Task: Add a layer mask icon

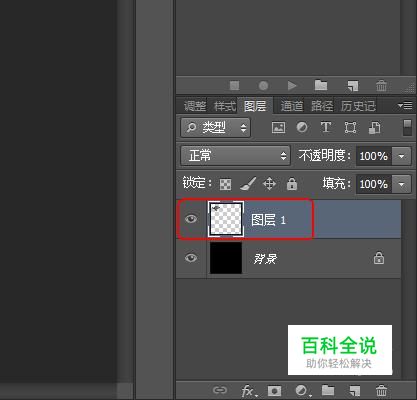Action: [274, 390]
